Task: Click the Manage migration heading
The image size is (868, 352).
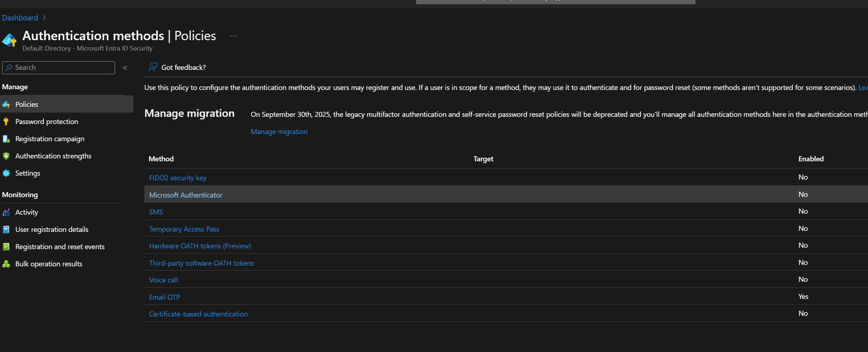Action: click(x=189, y=113)
